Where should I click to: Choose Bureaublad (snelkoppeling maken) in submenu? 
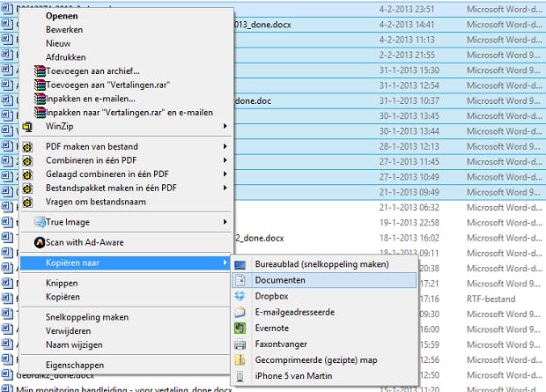[322, 264]
